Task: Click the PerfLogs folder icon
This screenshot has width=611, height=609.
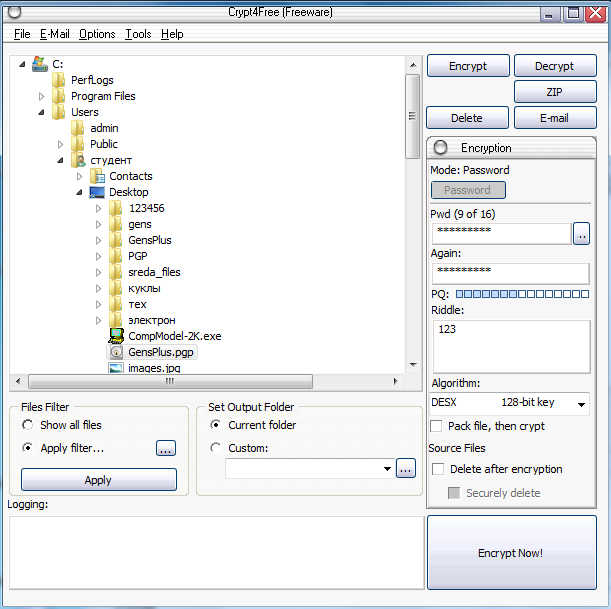Action: tap(58, 80)
